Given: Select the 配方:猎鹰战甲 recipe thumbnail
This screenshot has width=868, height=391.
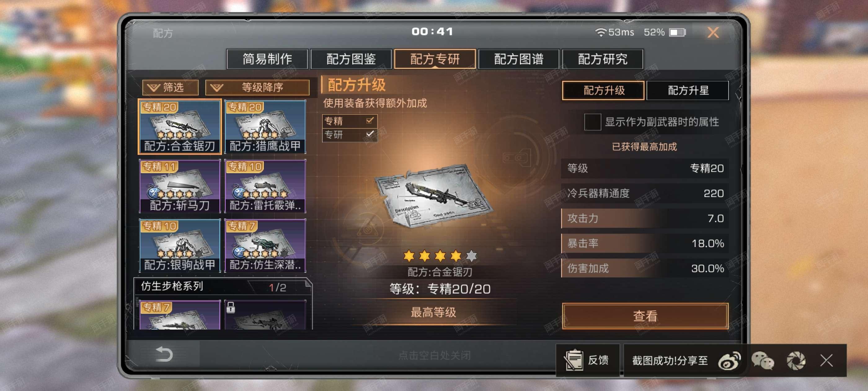Looking at the screenshot, I should (265, 127).
